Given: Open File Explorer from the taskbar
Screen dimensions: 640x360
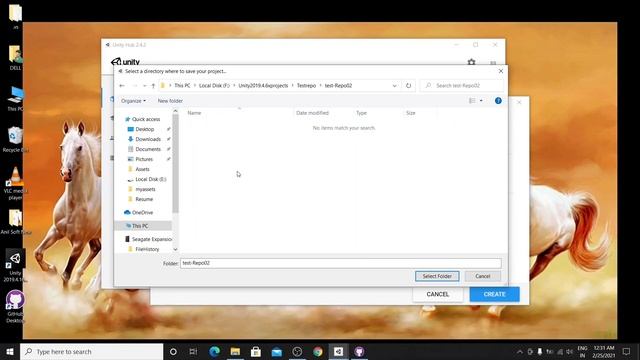Looking at the screenshot, I should [x=235, y=351].
